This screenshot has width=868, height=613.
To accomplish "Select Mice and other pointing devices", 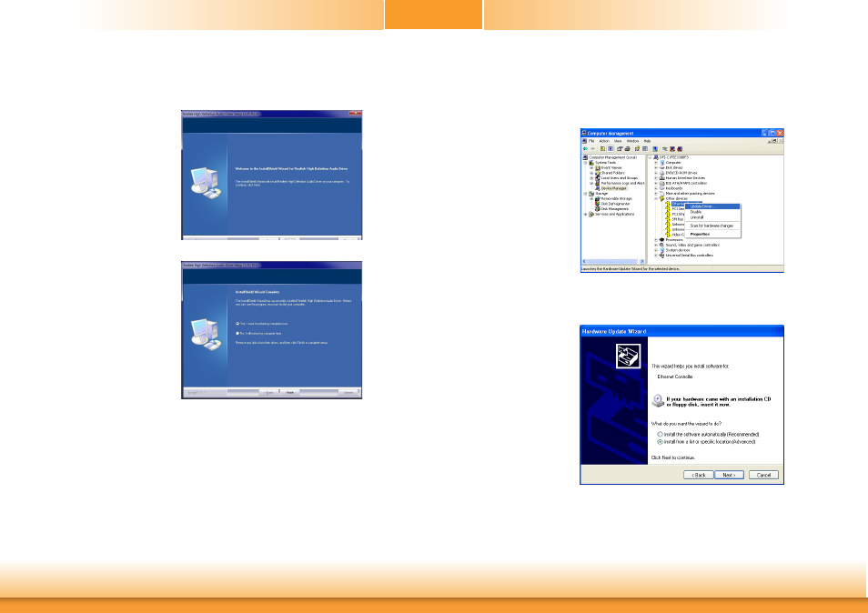I will click(x=691, y=193).
